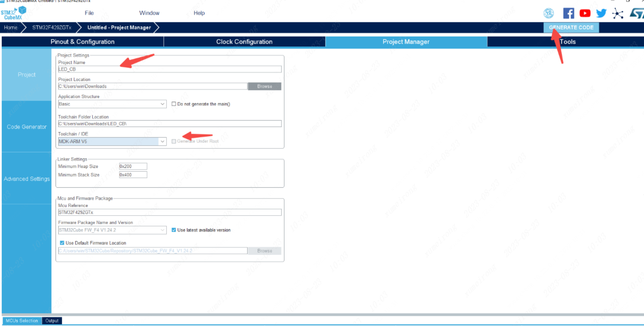
Task: Click the firmware repository path field
Action: point(153,251)
